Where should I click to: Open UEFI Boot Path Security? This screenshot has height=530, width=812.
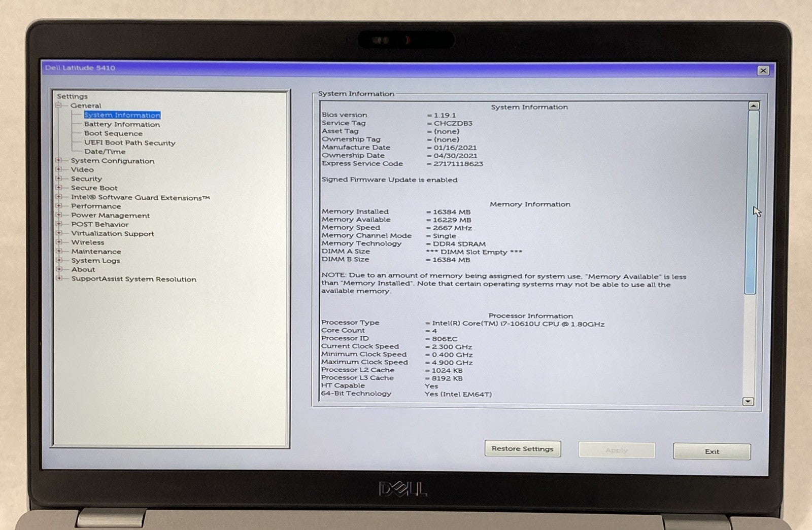130,143
